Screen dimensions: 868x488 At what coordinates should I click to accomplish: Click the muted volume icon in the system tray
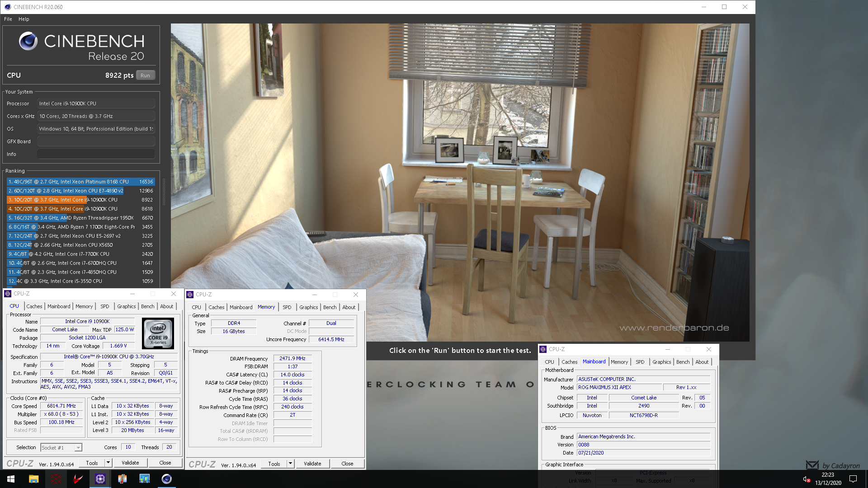pos(807,479)
